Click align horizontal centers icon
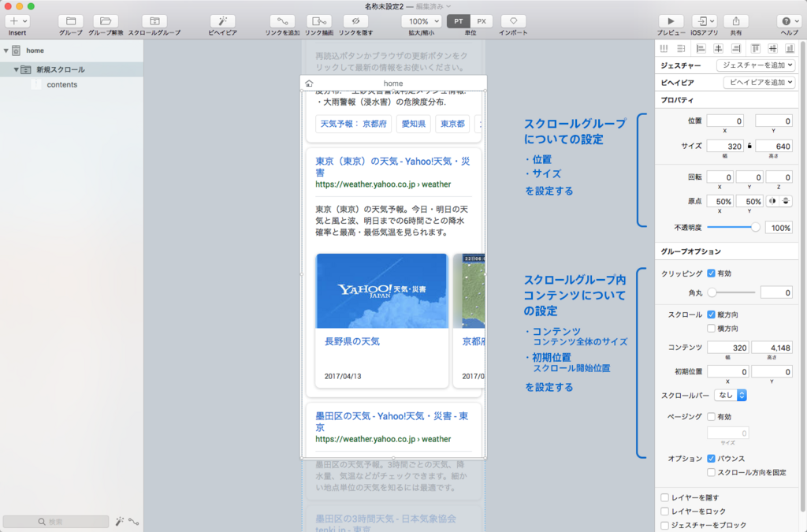Image resolution: width=807 pixels, height=532 pixels. click(x=719, y=48)
